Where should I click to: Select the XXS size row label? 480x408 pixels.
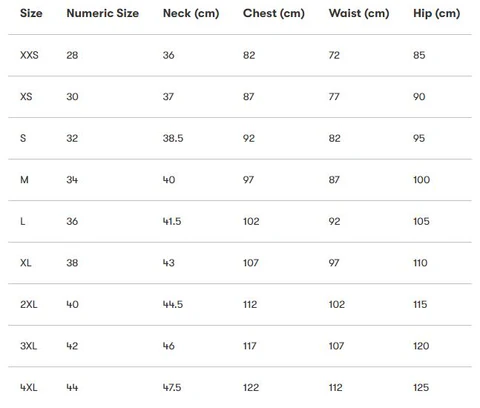(x=29, y=55)
